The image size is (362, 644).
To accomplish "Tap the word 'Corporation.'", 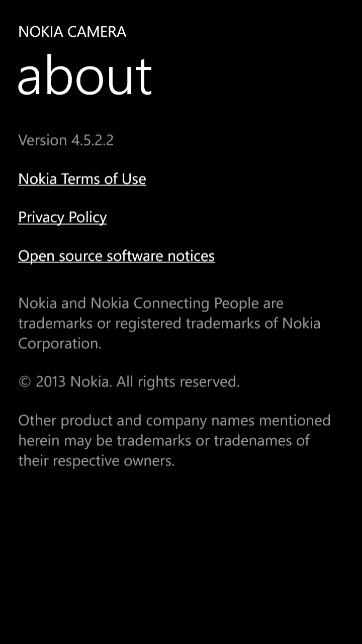I will coord(60,344).
